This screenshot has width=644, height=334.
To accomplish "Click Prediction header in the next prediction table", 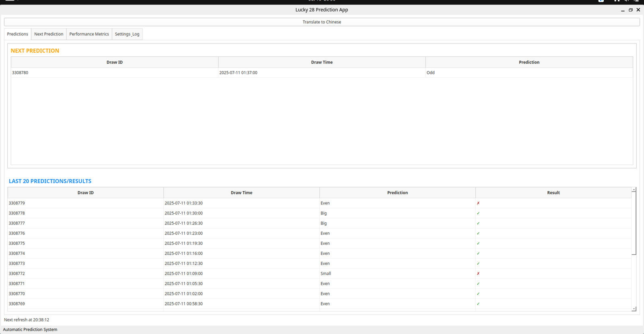I will click(529, 62).
